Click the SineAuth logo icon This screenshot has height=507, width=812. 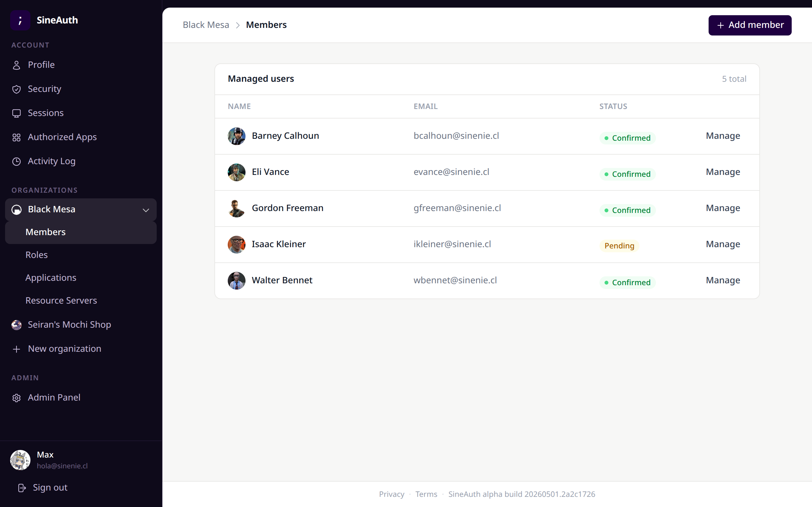coord(20,20)
